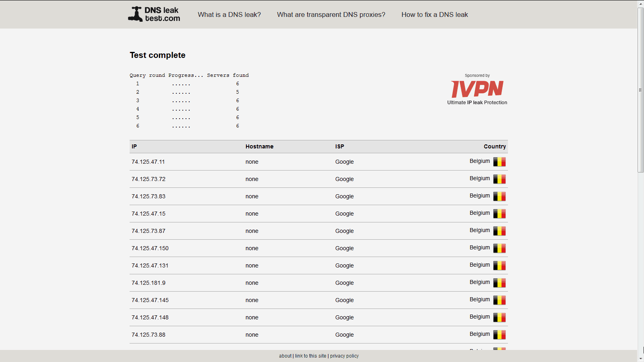Viewport: 644px width, 362px height.
Task: Select IP address 74.125.47.131
Action: click(x=150, y=265)
